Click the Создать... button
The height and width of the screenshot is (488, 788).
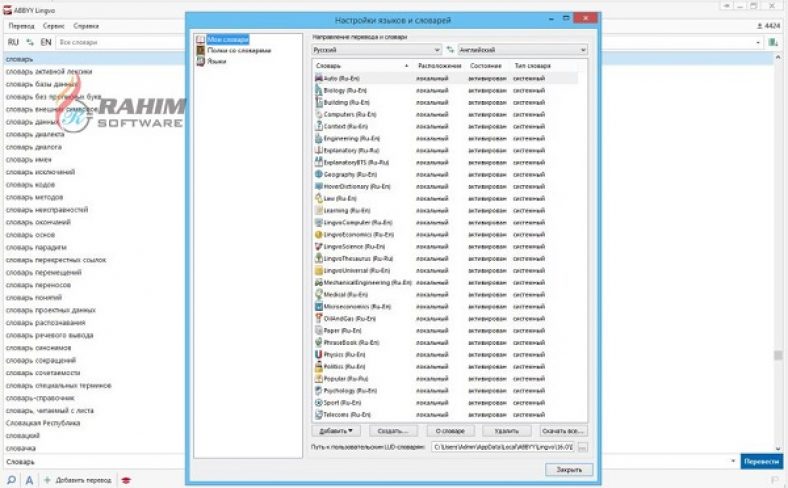(x=392, y=431)
